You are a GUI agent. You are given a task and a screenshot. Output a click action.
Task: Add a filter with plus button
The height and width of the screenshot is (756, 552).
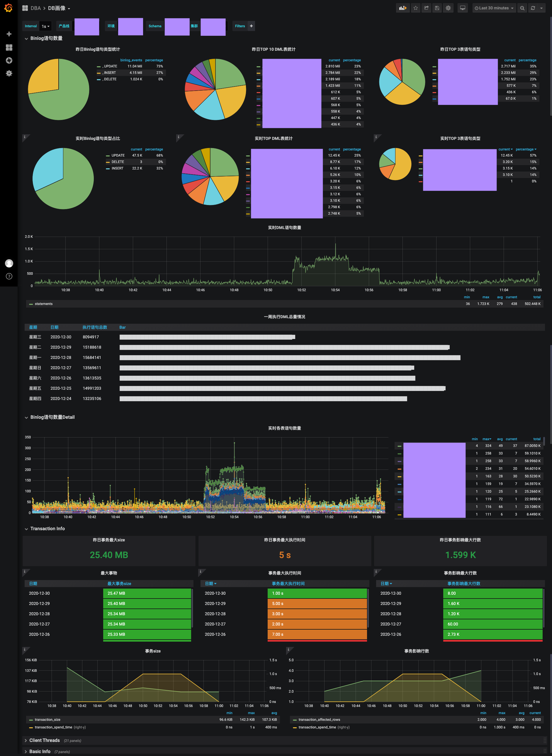tap(251, 26)
